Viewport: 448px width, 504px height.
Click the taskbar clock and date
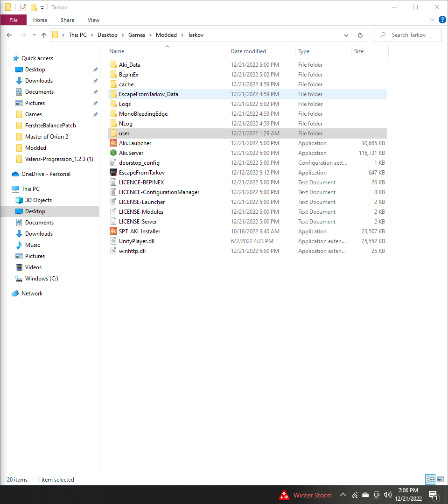point(408,495)
